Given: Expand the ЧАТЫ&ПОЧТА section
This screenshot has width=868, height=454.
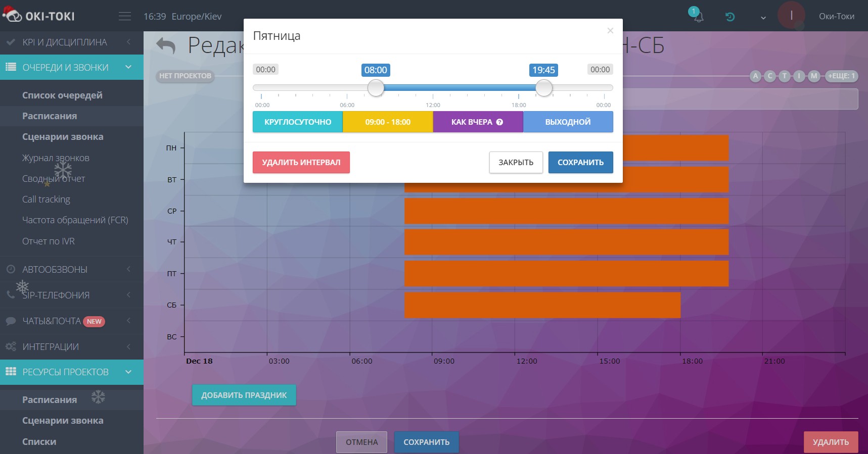Looking at the screenshot, I should click(x=72, y=321).
